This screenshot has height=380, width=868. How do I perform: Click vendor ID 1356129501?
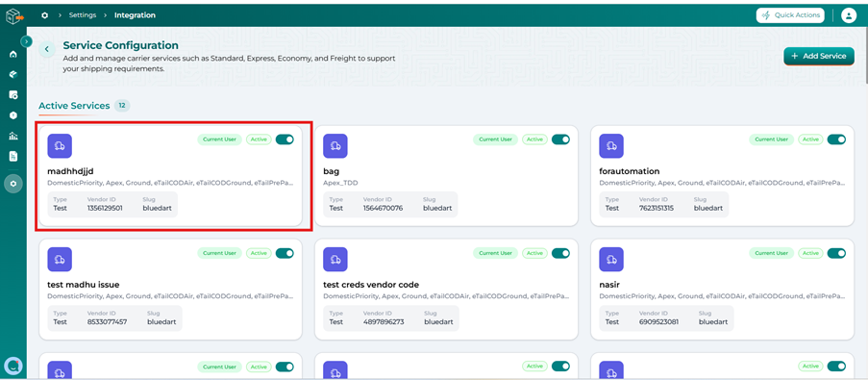point(105,209)
